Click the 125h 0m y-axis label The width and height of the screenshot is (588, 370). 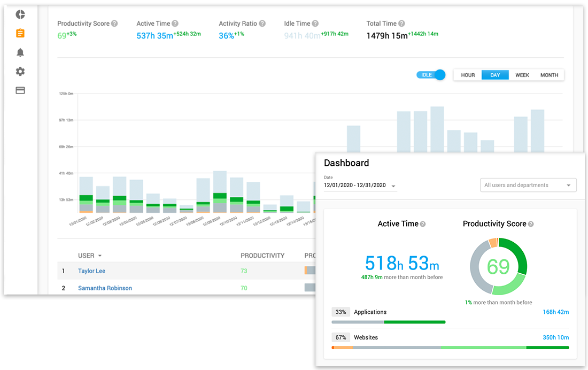(x=66, y=94)
